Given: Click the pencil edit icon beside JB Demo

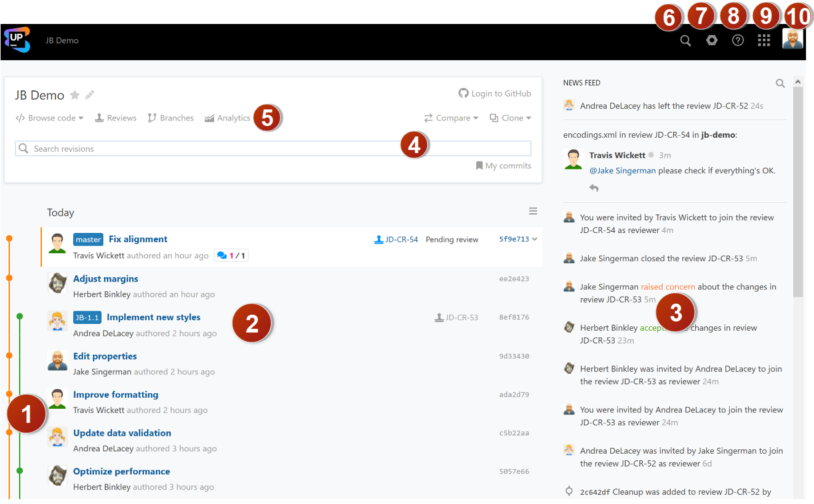Looking at the screenshot, I should (x=90, y=95).
